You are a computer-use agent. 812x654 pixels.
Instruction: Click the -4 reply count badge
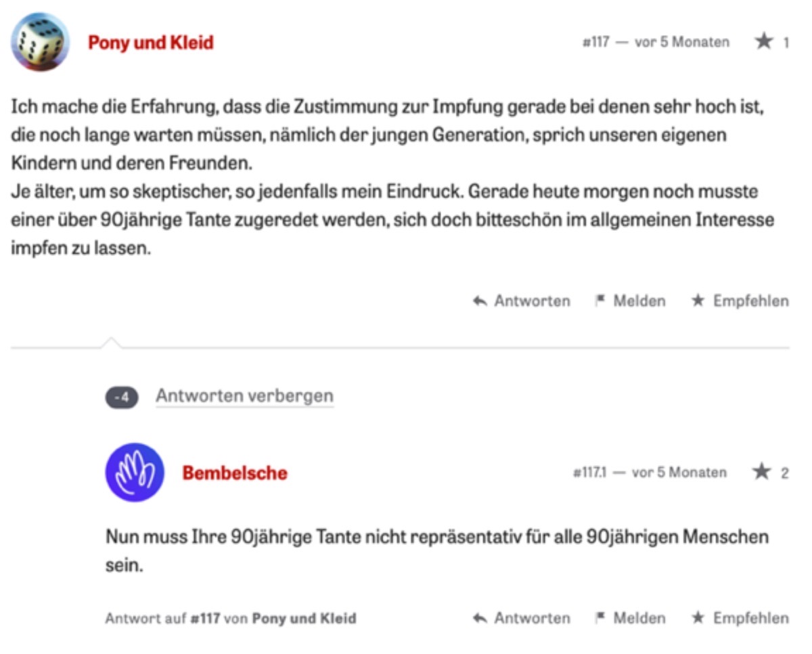122,397
